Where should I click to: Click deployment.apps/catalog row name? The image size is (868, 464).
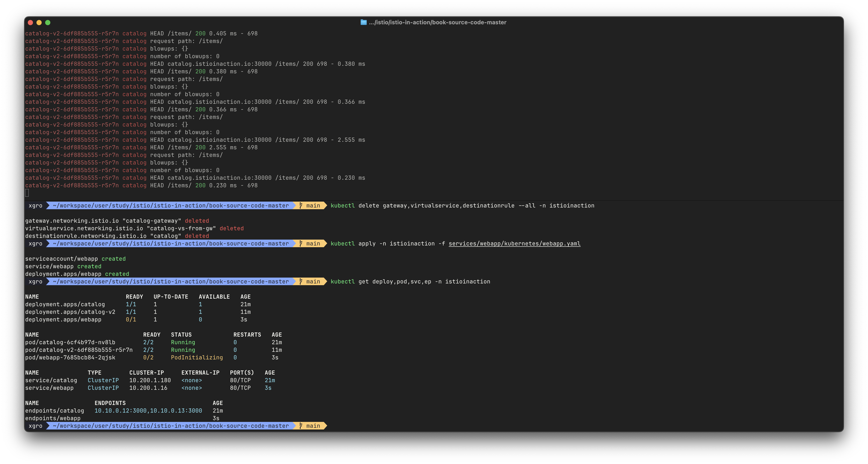click(65, 304)
